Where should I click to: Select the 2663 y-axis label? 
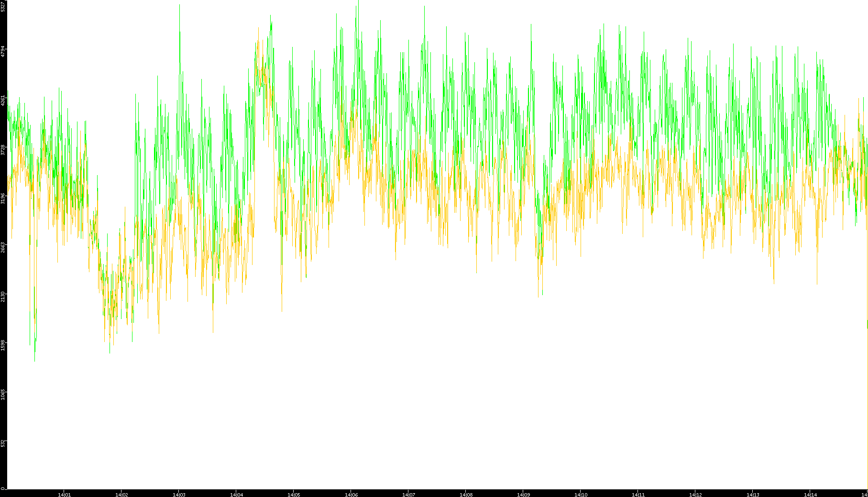(x=3, y=247)
